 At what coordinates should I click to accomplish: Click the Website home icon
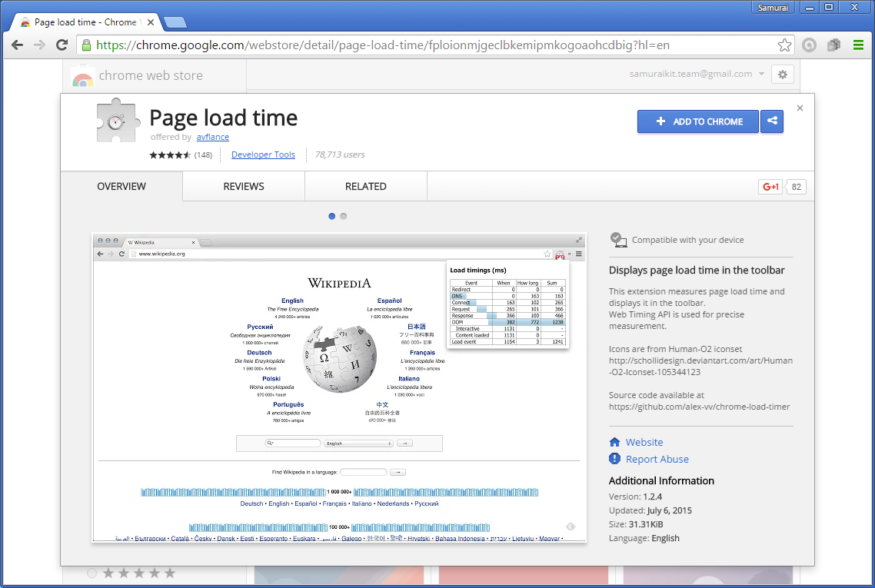614,443
